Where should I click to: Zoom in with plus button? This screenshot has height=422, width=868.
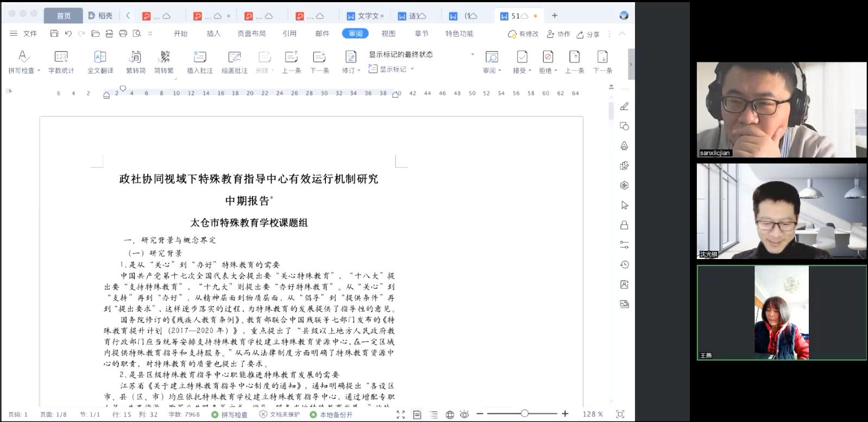click(565, 414)
